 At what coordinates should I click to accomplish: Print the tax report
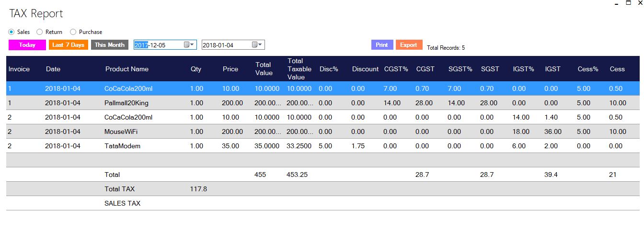pyautogui.click(x=381, y=45)
